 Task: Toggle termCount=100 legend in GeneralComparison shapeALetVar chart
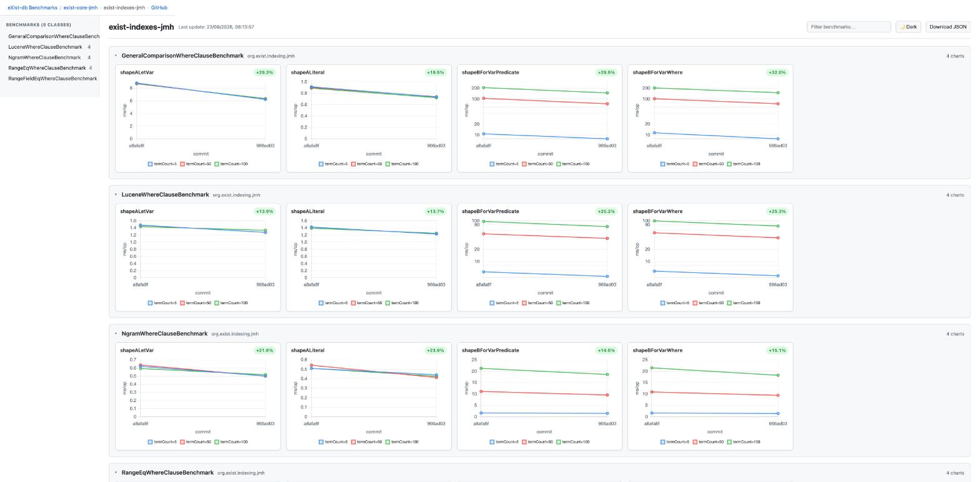click(231, 164)
